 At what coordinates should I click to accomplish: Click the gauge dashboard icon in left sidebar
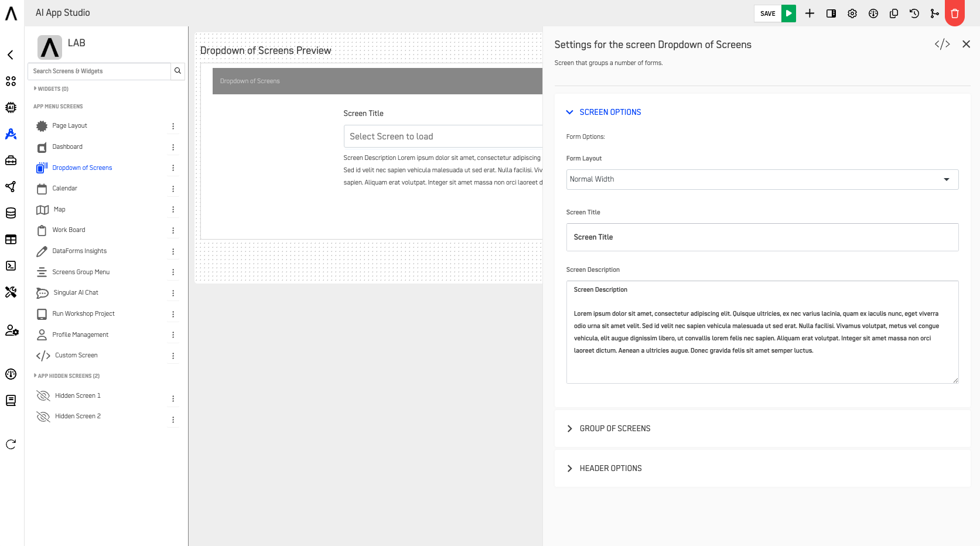click(x=11, y=374)
